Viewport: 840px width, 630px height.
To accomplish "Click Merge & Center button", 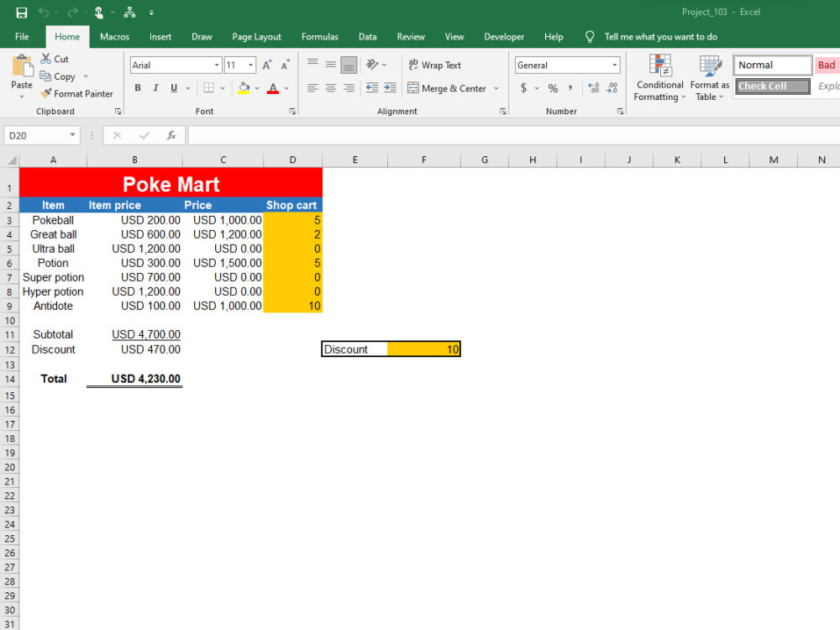I will point(448,88).
